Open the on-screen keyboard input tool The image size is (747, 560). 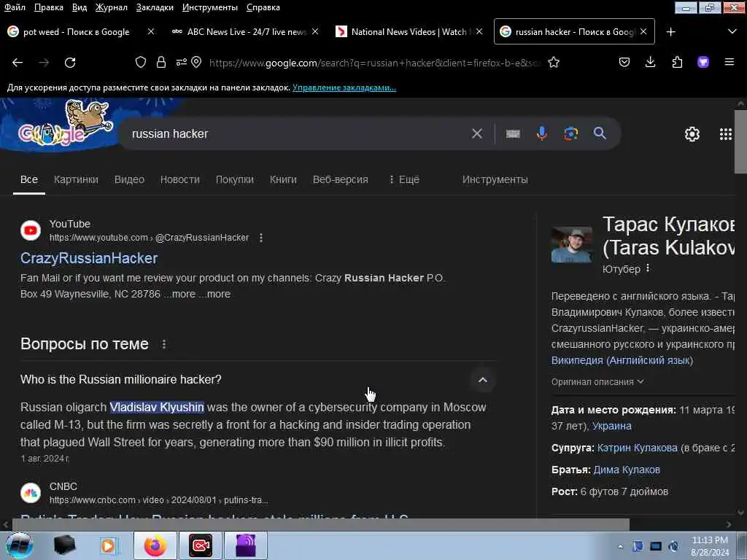tap(513, 134)
